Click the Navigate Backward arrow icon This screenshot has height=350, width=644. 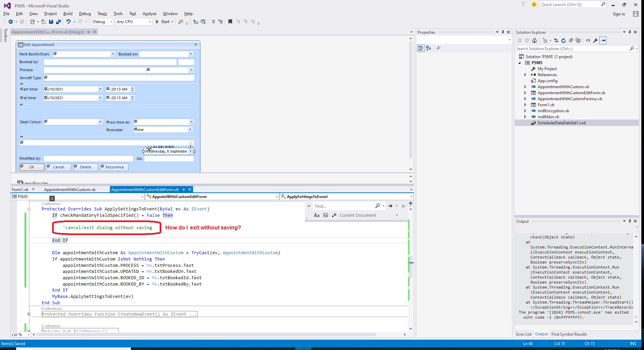(x=11, y=22)
